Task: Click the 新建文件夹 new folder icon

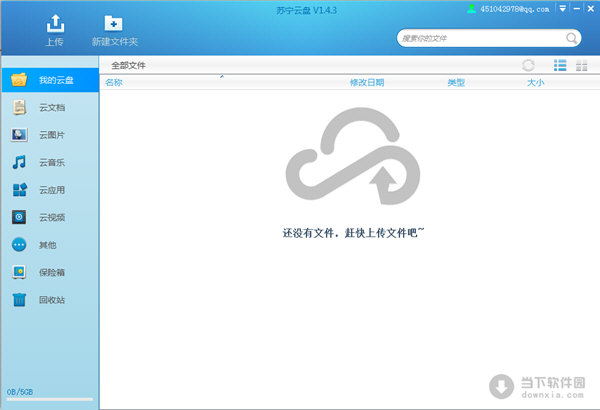Action: click(x=114, y=24)
